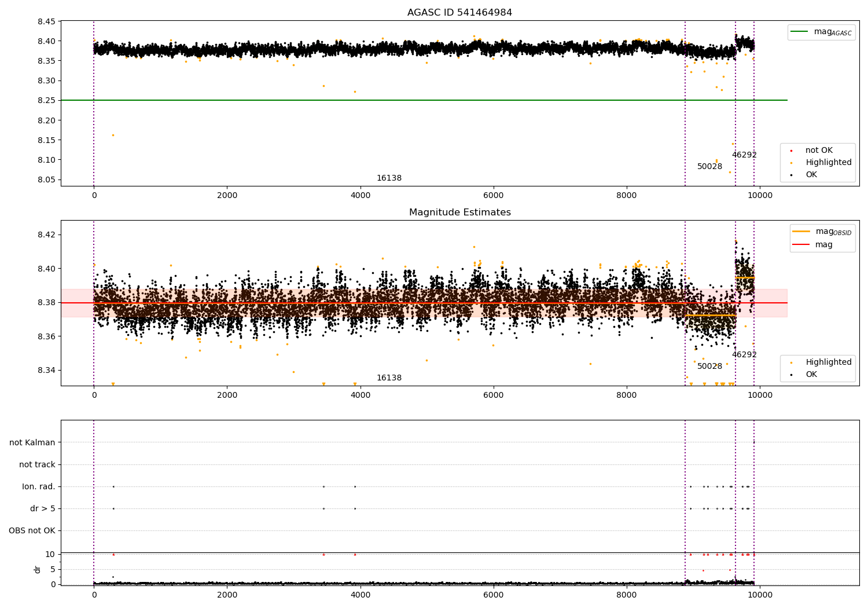Click the 'not track' y-axis label
This screenshot has width=868, height=608.
click(x=37, y=464)
